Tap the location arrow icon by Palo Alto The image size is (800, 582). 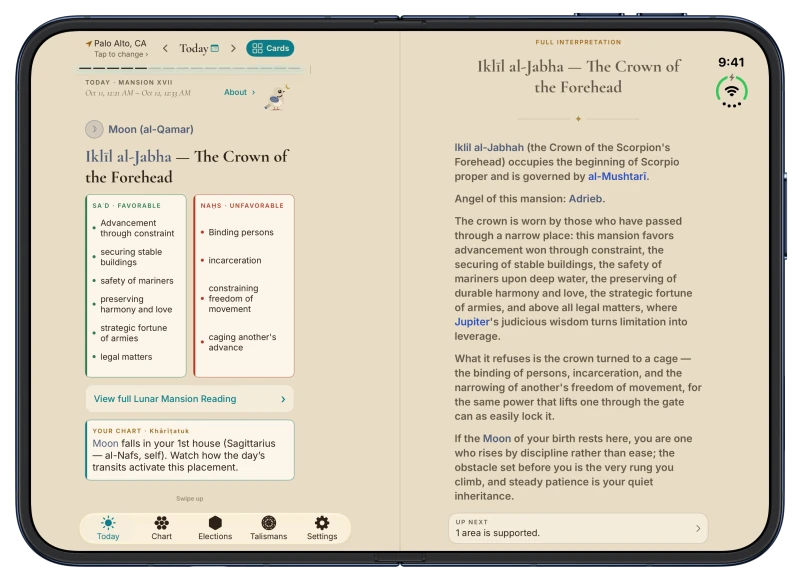tap(89, 44)
